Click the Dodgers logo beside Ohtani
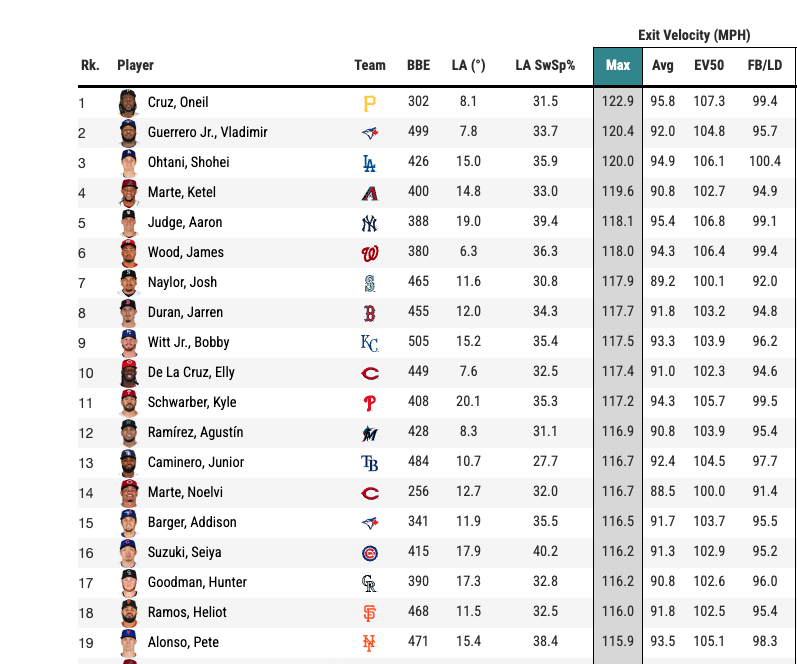The height and width of the screenshot is (664, 797). (x=369, y=162)
